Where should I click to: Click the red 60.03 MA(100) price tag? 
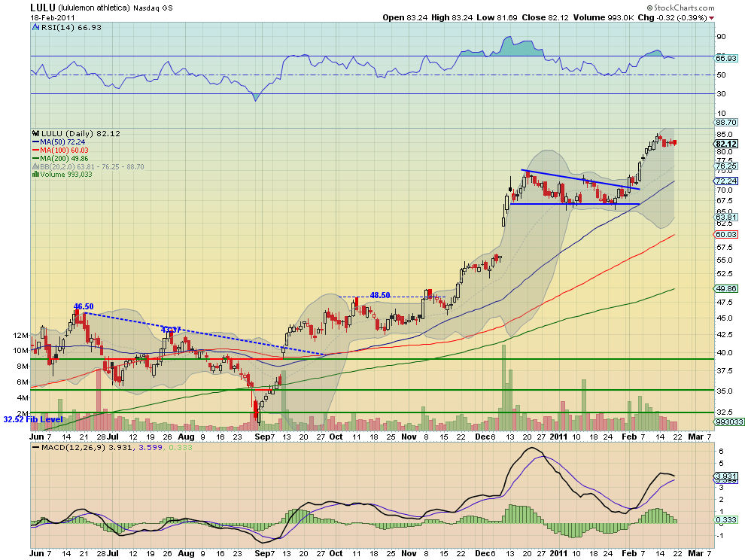click(x=726, y=234)
